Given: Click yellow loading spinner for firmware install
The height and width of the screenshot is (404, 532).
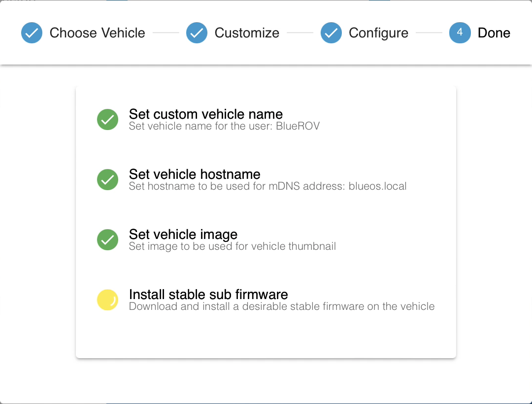Looking at the screenshot, I should pos(107,300).
